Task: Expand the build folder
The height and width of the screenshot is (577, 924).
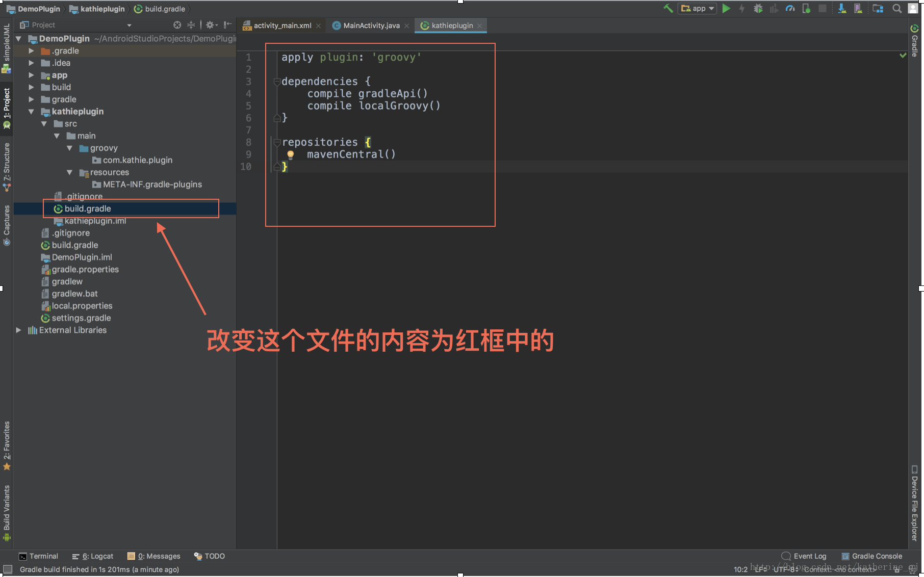Action: (x=32, y=87)
